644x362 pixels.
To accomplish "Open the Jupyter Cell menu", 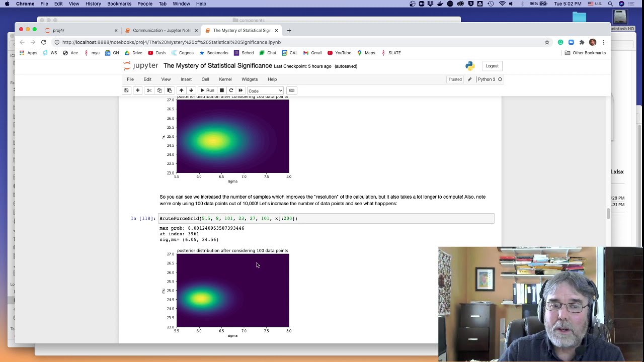I will click(x=205, y=79).
